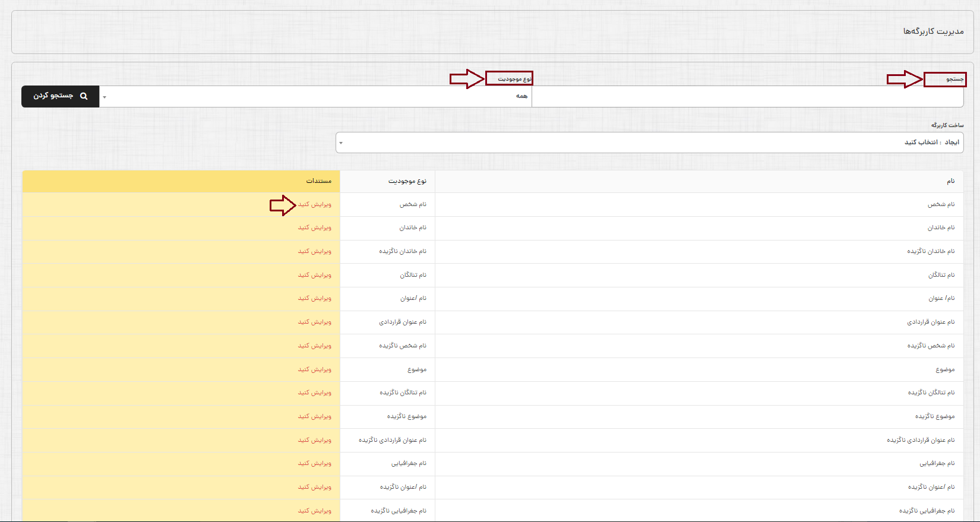The image size is (980, 522).
Task: Select the مستندات column header
Action: pos(319,181)
